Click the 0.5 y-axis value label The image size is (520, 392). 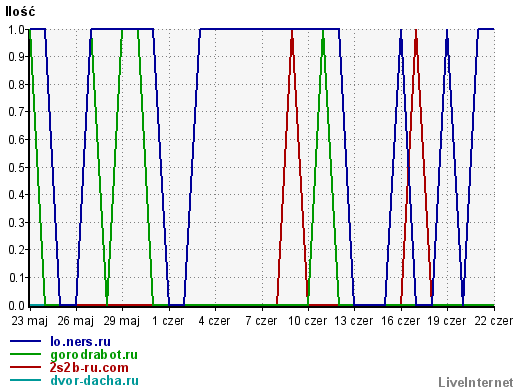coord(16,167)
